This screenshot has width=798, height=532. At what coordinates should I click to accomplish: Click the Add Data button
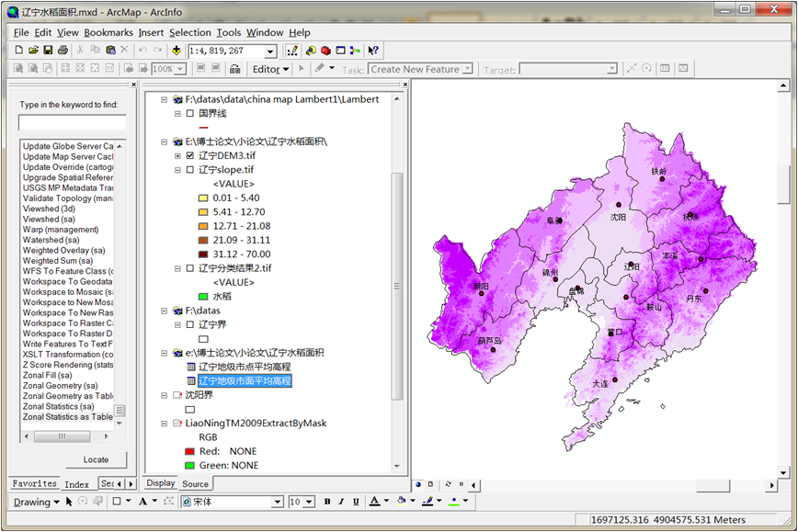(x=175, y=51)
